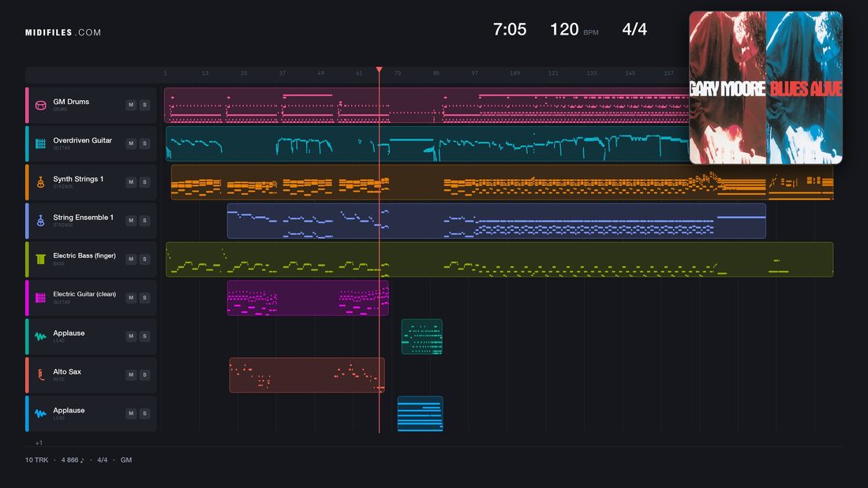868x488 pixels.
Task: Solo the blue Applause track
Action: point(144,413)
